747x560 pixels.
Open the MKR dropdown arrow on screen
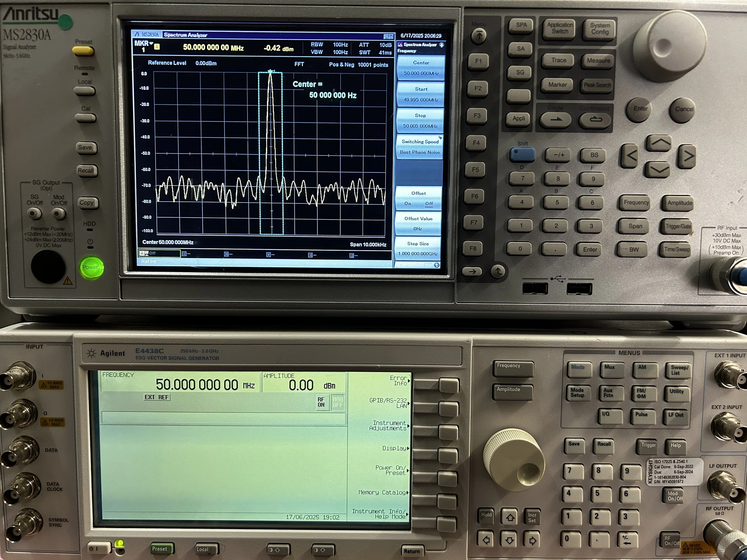click(x=151, y=43)
